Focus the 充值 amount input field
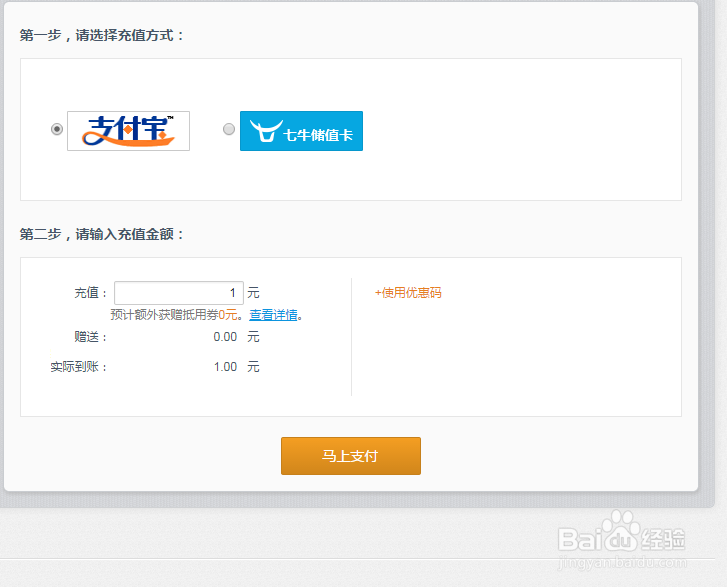Screen dimensions: 727x587 (x=179, y=293)
